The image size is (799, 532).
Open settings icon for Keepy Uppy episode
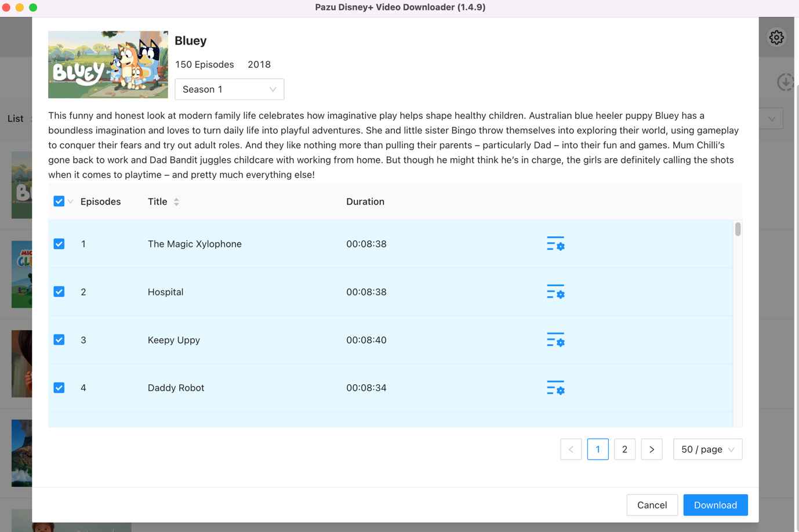tap(555, 340)
